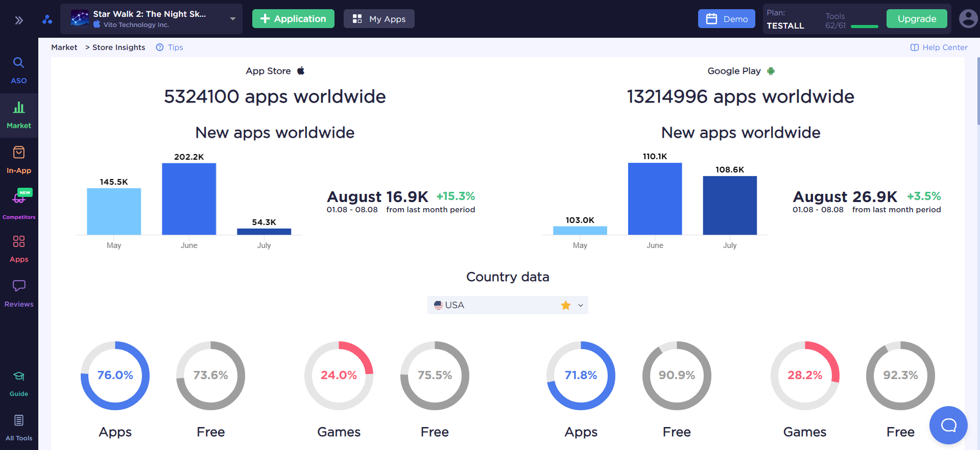Open the user profile avatar menu
Image resolution: width=980 pixels, height=450 pixels.
968,19
